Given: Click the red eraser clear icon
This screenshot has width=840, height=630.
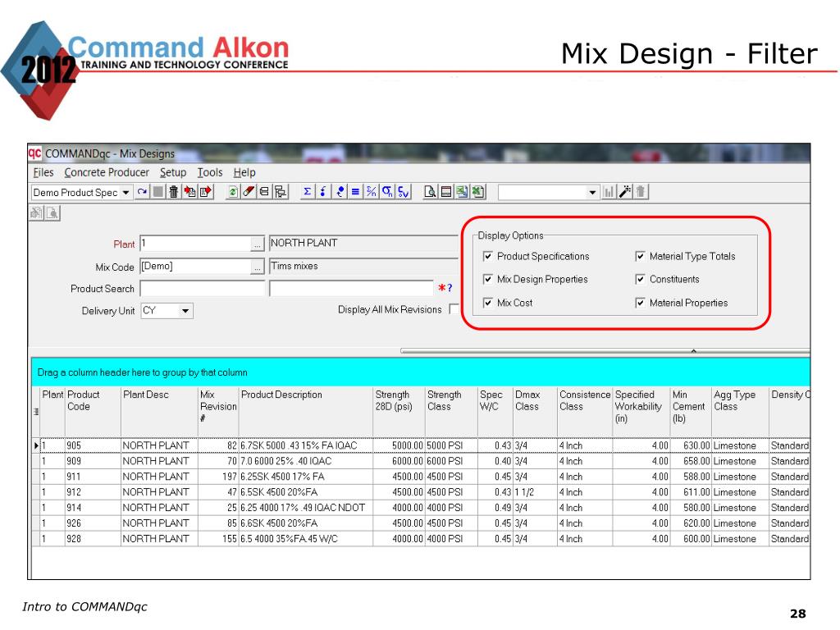Looking at the screenshot, I should (x=249, y=192).
